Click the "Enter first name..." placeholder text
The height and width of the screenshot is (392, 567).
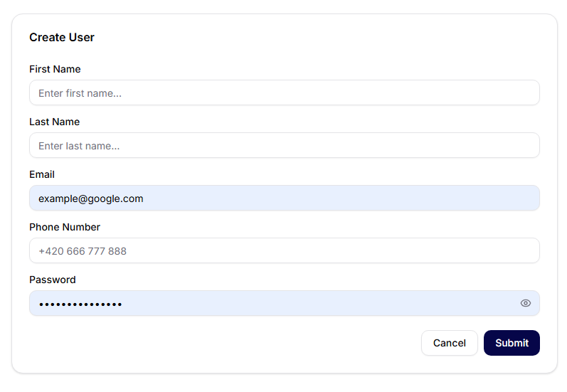80,93
